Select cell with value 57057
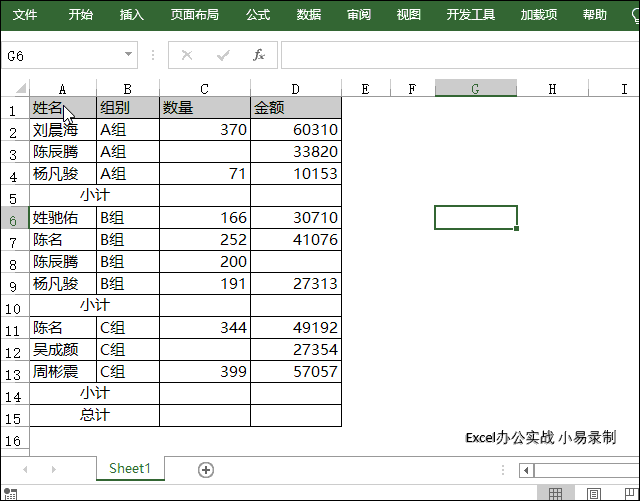The width and height of the screenshot is (640, 501). [296, 372]
